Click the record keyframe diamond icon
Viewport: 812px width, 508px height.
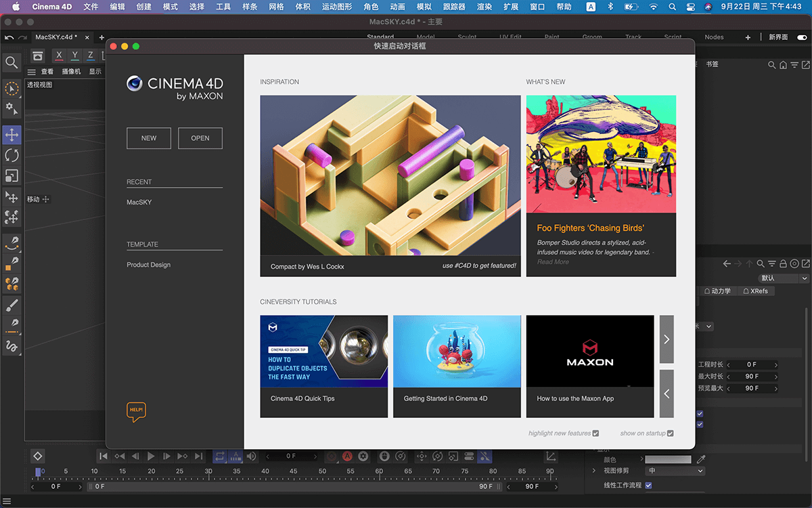[38, 457]
